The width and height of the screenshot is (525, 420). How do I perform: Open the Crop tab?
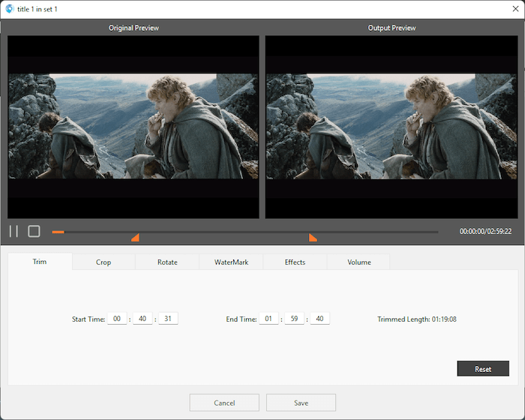[x=103, y=262]
